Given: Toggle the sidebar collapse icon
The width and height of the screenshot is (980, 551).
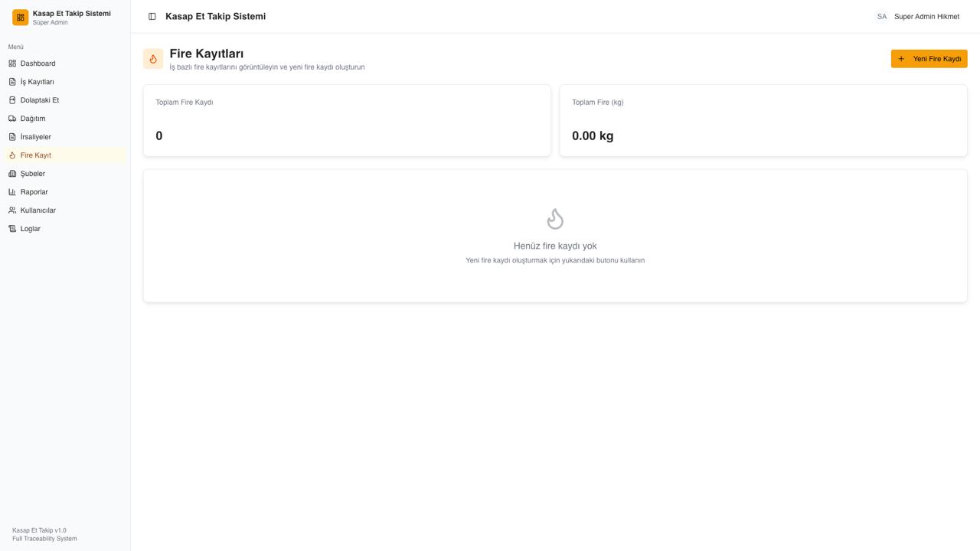Looking at the screenshot, I should tap(152, 17).
